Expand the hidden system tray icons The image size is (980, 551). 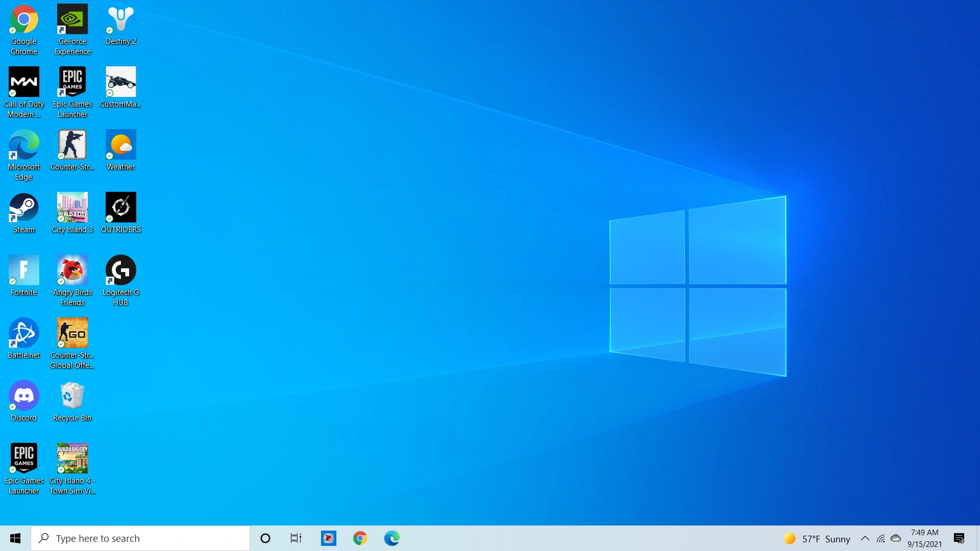pyautogui.click(x=864, y=538)
